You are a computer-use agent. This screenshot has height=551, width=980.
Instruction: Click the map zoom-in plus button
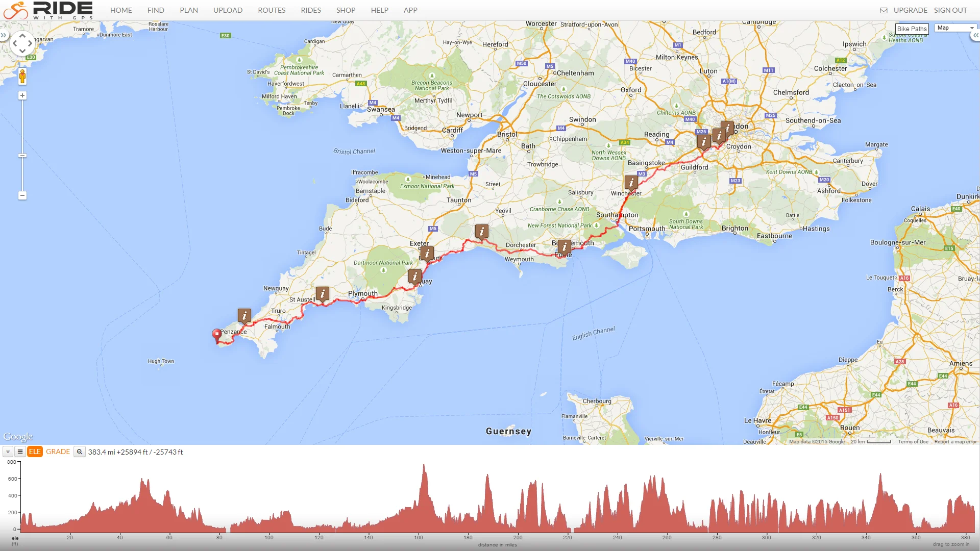[22, 96]
